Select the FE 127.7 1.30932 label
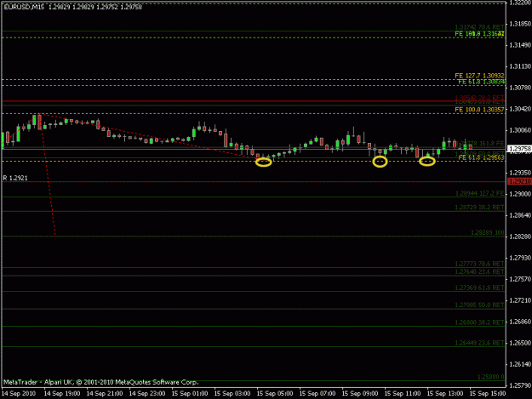This screenshot has width=532, height=399. coord(479,76)
